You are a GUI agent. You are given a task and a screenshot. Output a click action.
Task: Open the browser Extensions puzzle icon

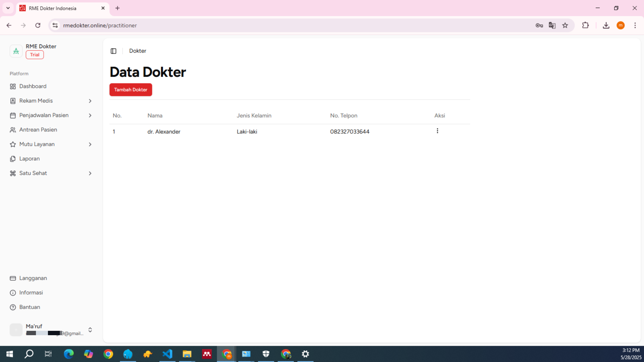coord(585,25)
